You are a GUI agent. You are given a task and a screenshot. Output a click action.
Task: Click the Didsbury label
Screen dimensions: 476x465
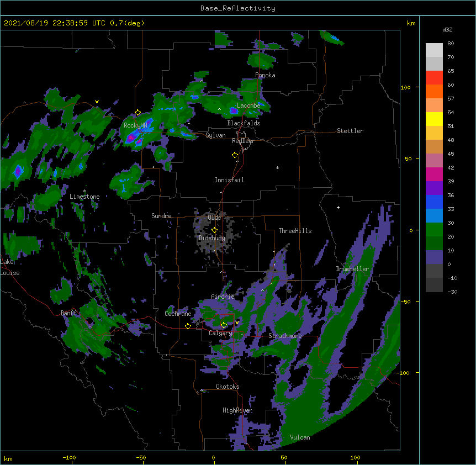(x=211, y=238)
